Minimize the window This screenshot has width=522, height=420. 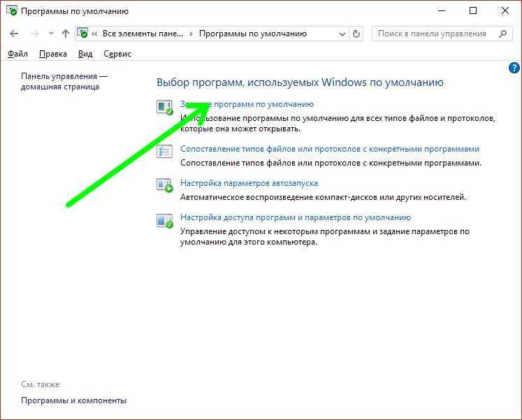442,10
